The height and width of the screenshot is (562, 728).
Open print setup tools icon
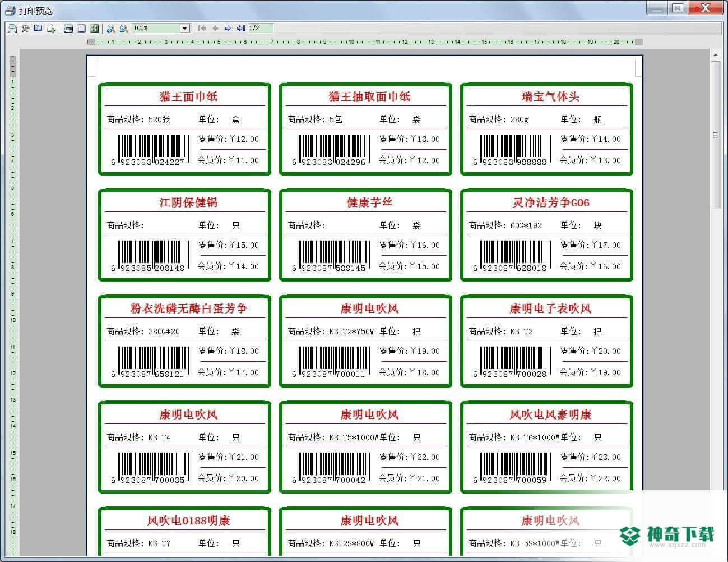[25, 28]
